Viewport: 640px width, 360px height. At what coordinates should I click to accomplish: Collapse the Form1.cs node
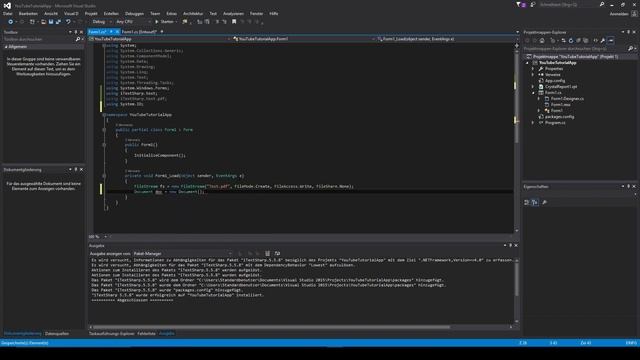click(533, 93)
